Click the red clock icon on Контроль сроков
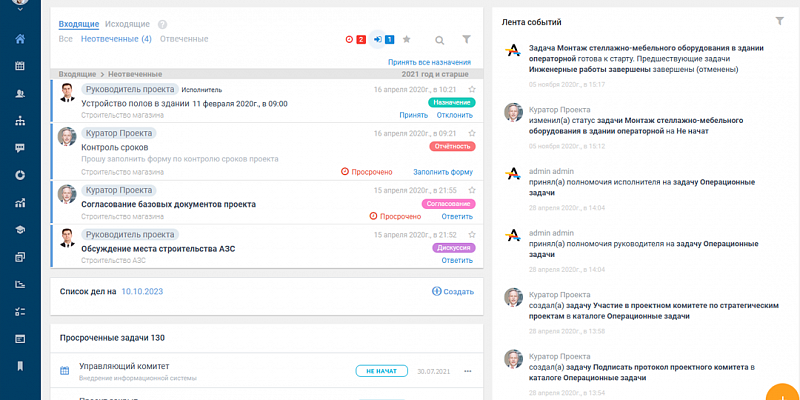The width and height of the screenshot is (800, 400). [344, 172]
